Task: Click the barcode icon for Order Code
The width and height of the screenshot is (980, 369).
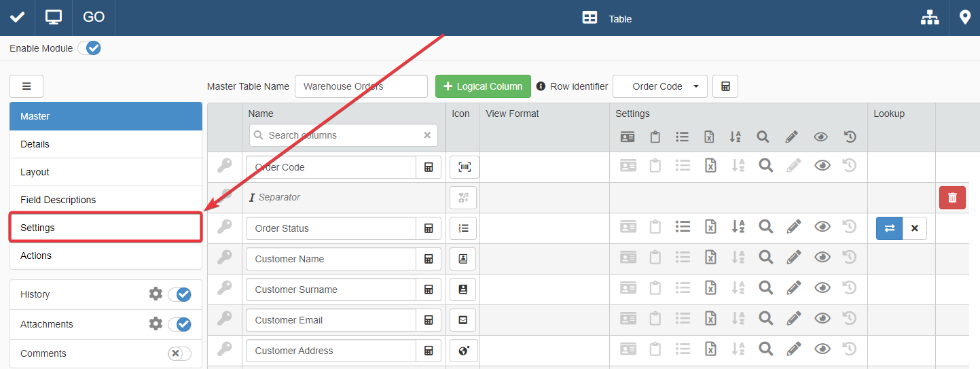Action: pyautogui.click(x=464, y=167)
